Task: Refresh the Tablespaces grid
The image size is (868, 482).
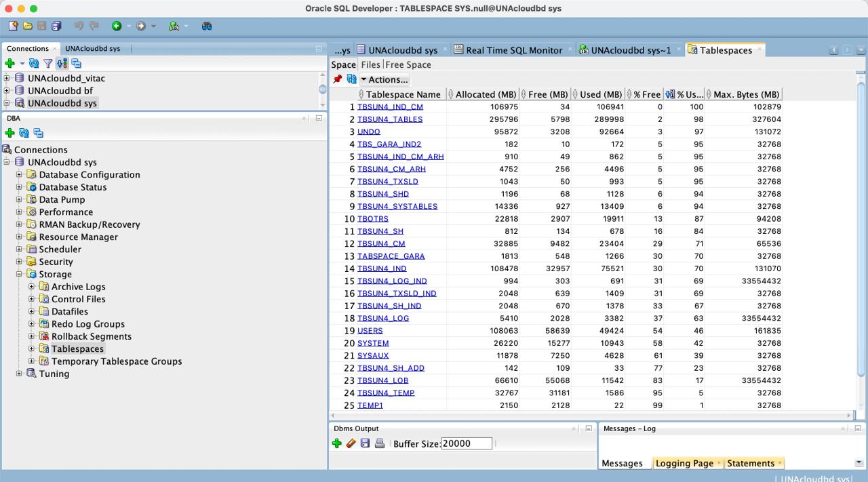Action: (351, 79)
